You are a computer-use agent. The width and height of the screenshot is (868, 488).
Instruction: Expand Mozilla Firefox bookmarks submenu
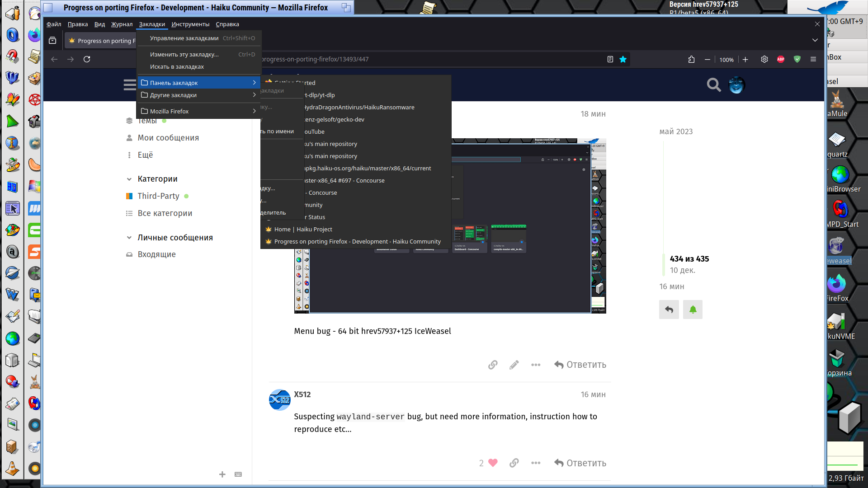(x=198, y=111)
